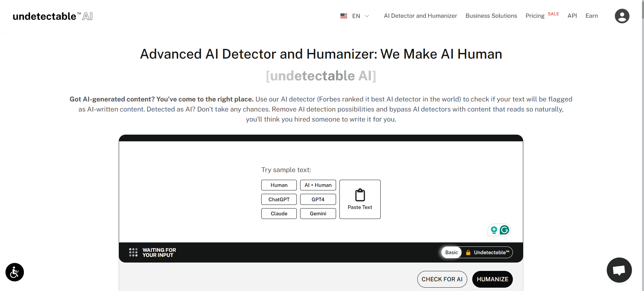Screen dimensions: 644x291
Task: Click the WAITING FOR YOUR INPUT status text
Action: click(159, 252)
